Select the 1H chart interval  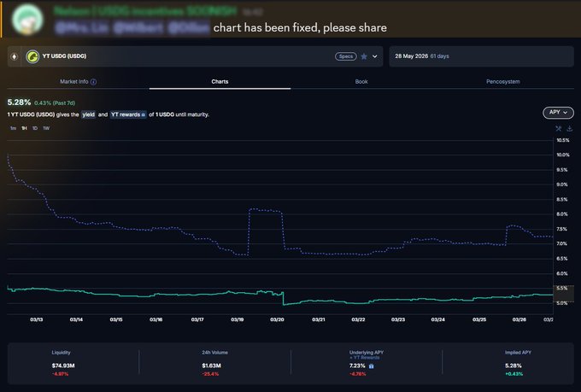[24, 128]
